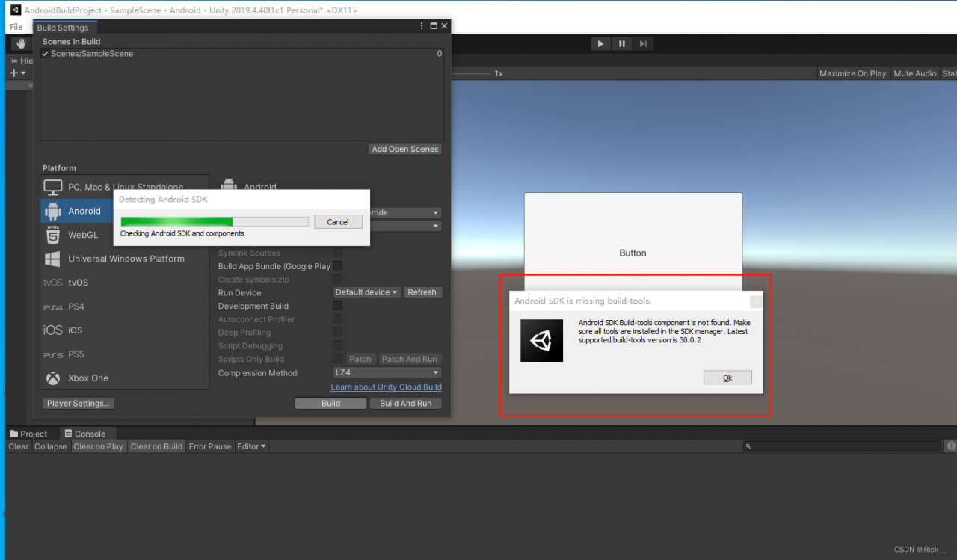The image size is (957, 560).
Task: Select the Hierarchy panel tab
Action: [x=22, y=61]
